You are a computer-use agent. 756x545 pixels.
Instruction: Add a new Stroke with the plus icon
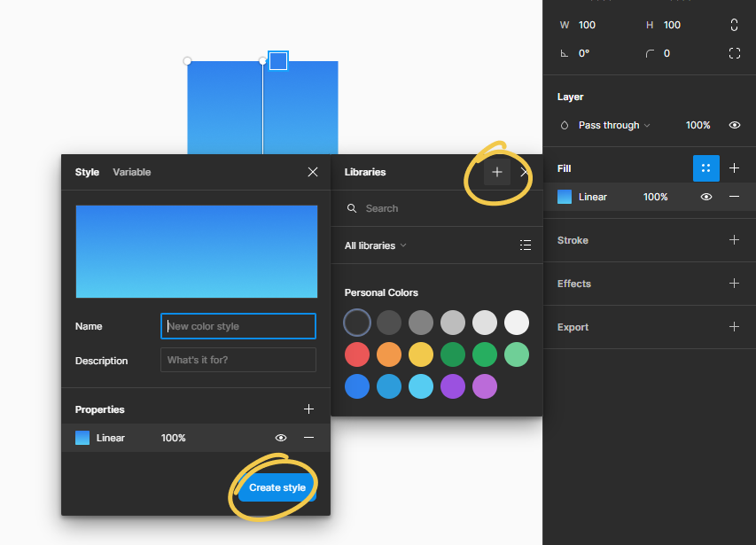pos(734,240)
